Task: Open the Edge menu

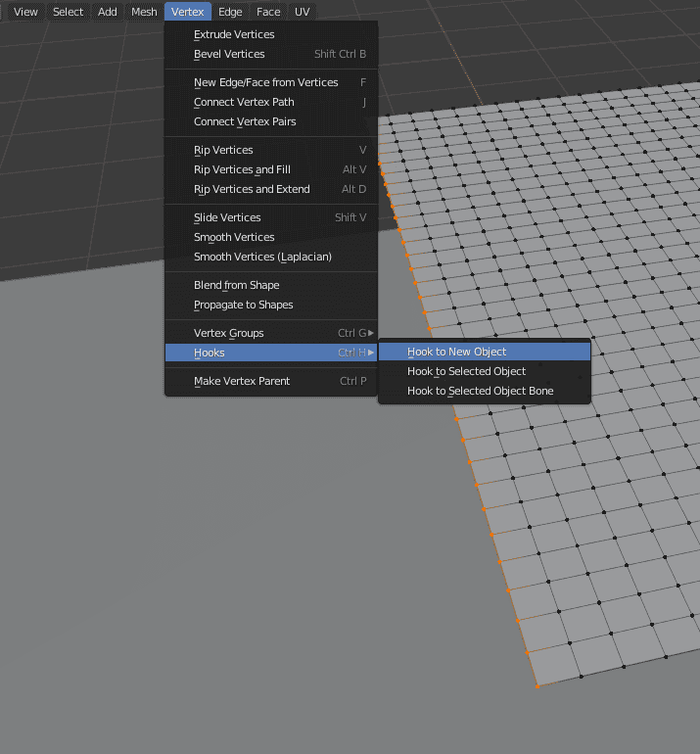Action: click(x=230, y=12)
